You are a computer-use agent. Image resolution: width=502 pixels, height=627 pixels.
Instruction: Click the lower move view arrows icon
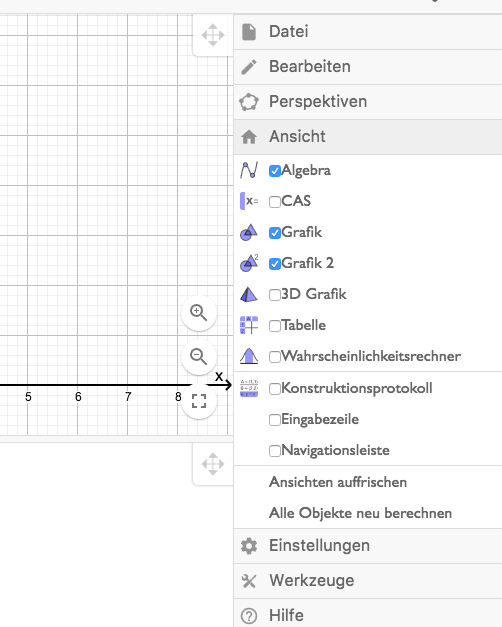coord(213,464)
